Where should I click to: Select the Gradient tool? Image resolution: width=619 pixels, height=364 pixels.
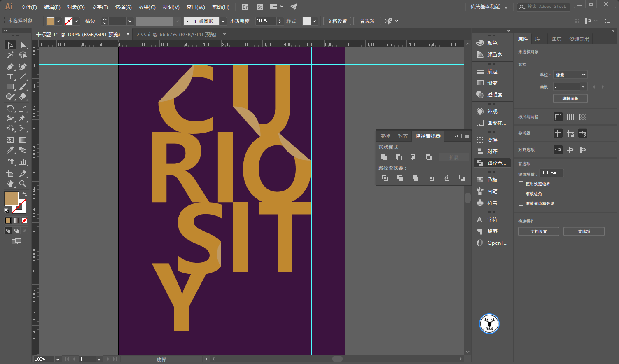coord(23,140)
